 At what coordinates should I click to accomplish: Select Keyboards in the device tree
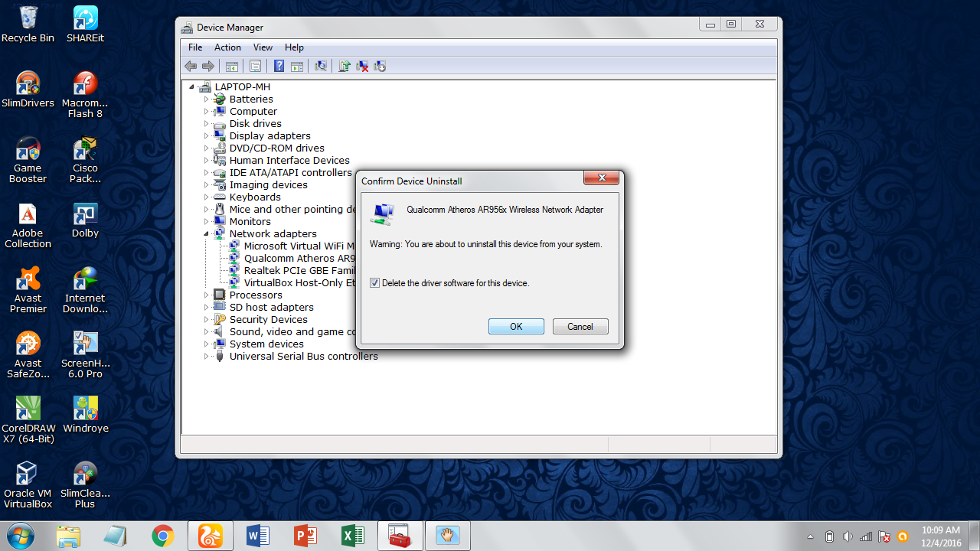tap(255, 197)
